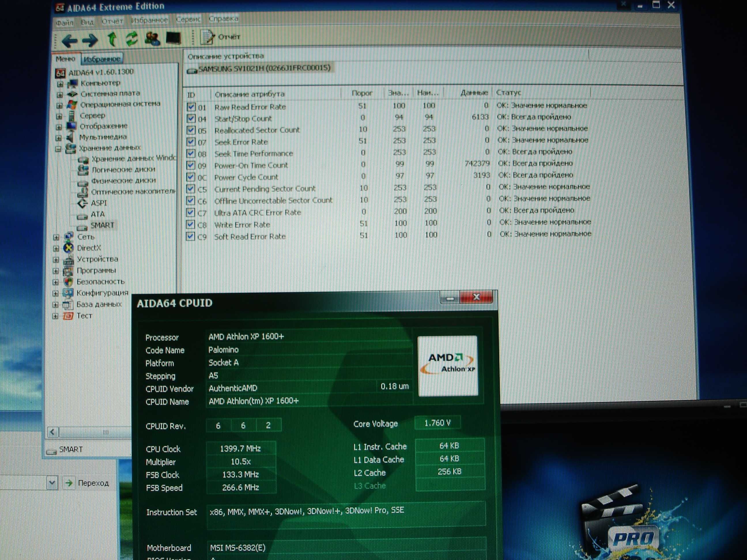Click the Отображение monitor icon

(71, 126)
